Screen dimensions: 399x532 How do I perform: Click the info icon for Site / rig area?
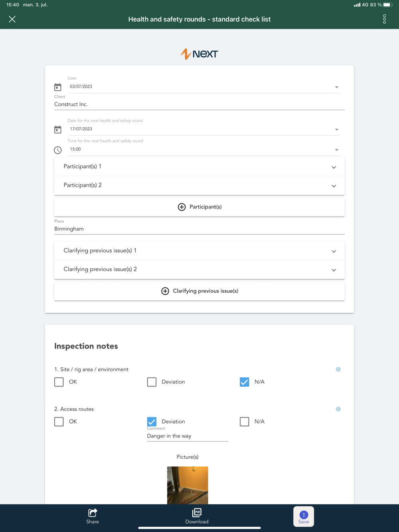click(338, 369)
